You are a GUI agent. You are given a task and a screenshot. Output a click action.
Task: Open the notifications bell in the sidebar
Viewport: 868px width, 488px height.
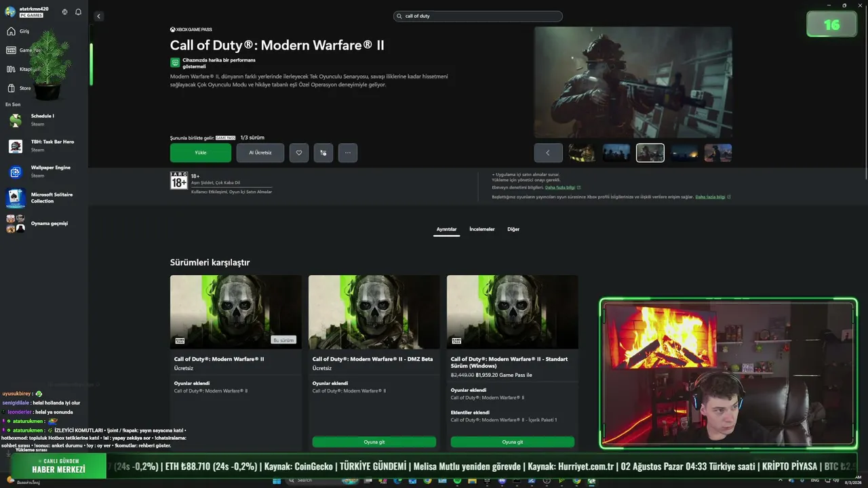[x=78, y=12]
